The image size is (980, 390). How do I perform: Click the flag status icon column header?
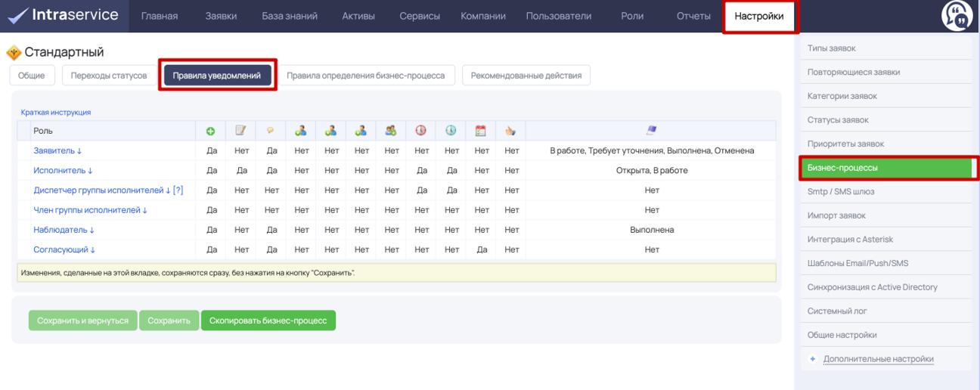coord(651,131)
